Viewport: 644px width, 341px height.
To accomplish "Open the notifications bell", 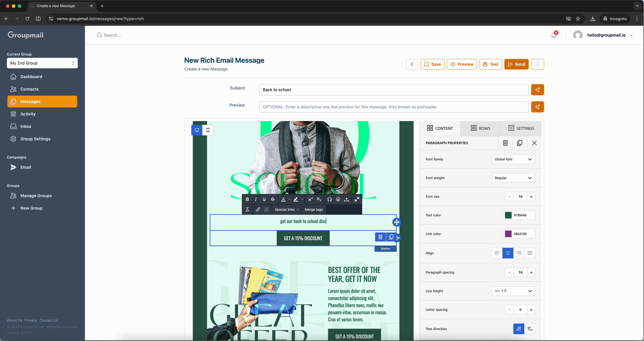I will (554, 35).
